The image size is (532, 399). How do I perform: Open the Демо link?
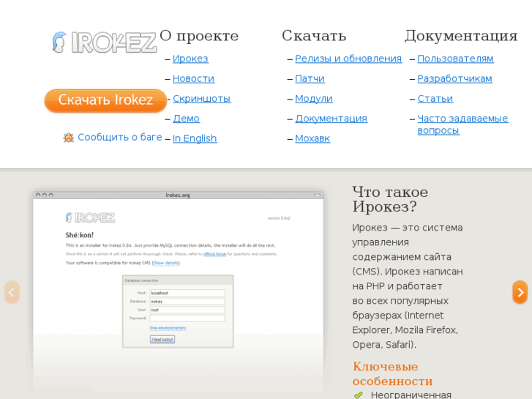tap(187, 119)
